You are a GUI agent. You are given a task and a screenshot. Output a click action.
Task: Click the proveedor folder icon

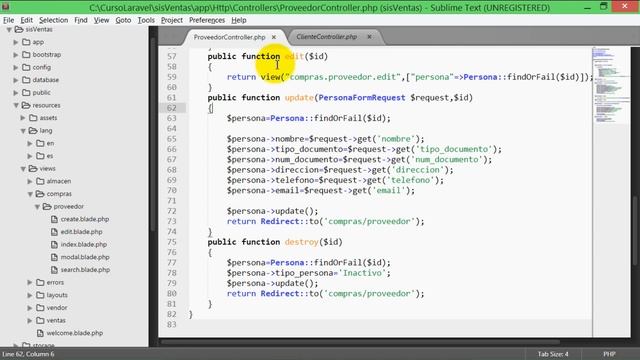[x=47, y=207]
